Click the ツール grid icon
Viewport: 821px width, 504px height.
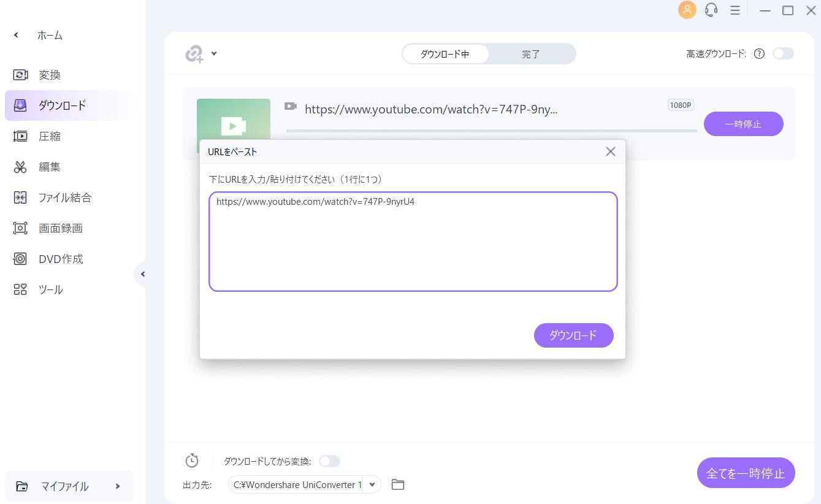coord(20,289)
